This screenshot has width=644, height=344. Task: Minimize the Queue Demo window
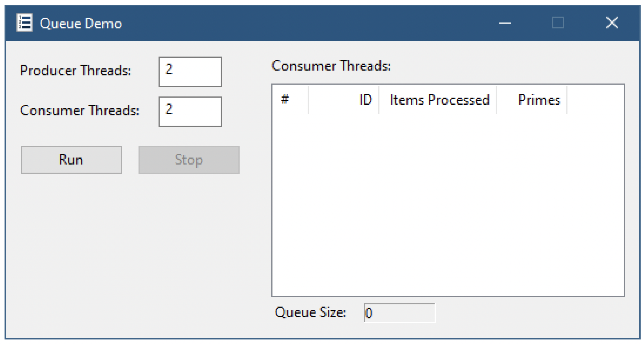tap(505, 23)
